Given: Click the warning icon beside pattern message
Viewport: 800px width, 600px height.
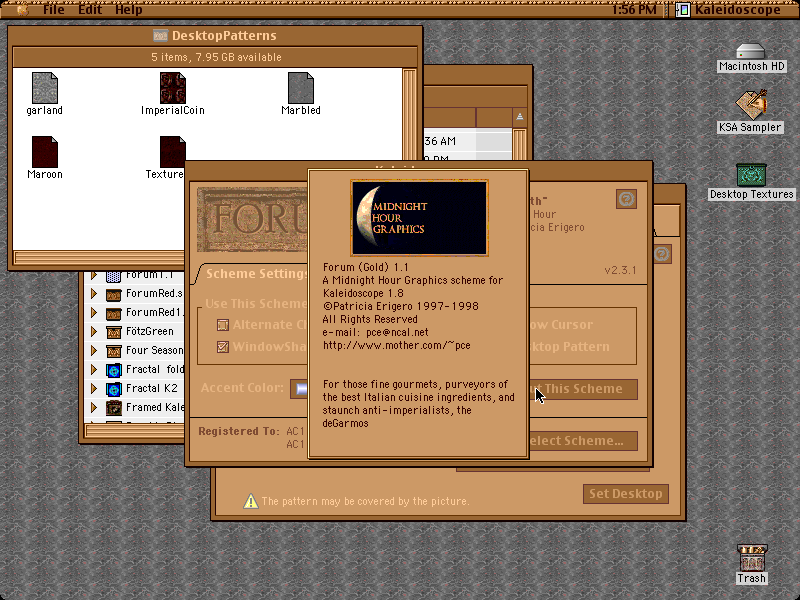Looking at the screenshot, I should pos(251,501).
